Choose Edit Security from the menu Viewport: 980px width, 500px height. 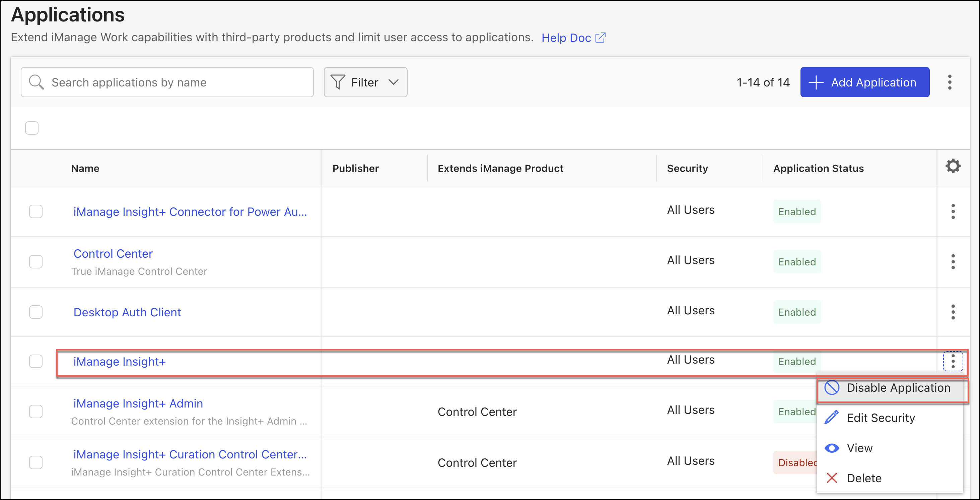(890, 418)
